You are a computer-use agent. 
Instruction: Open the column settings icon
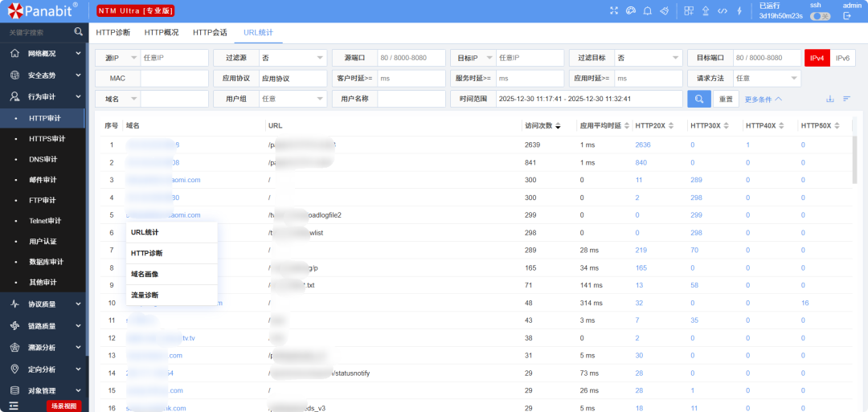pos(846,99)
